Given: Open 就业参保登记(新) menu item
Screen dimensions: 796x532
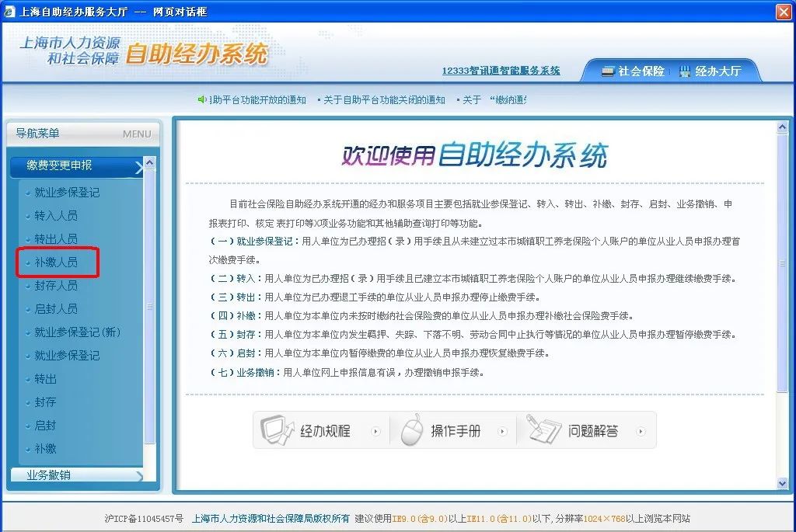Looking at the screenshot, I should [x=77, y=332].
